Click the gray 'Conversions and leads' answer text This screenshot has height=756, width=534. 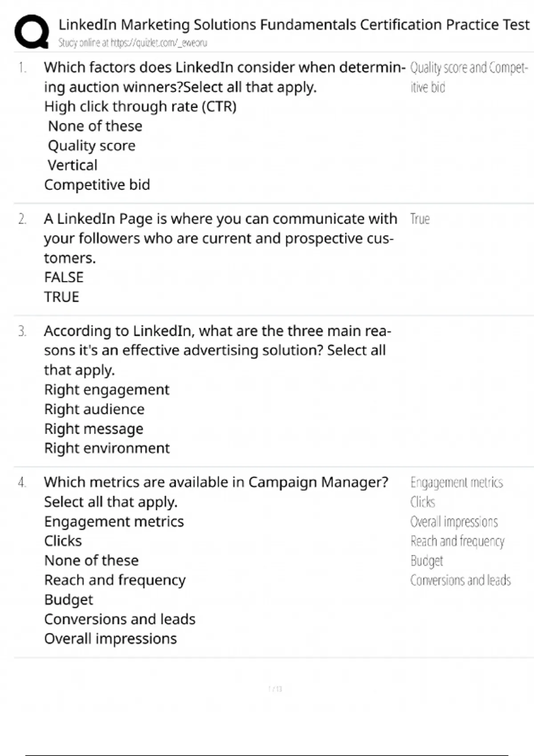(460, 580)
